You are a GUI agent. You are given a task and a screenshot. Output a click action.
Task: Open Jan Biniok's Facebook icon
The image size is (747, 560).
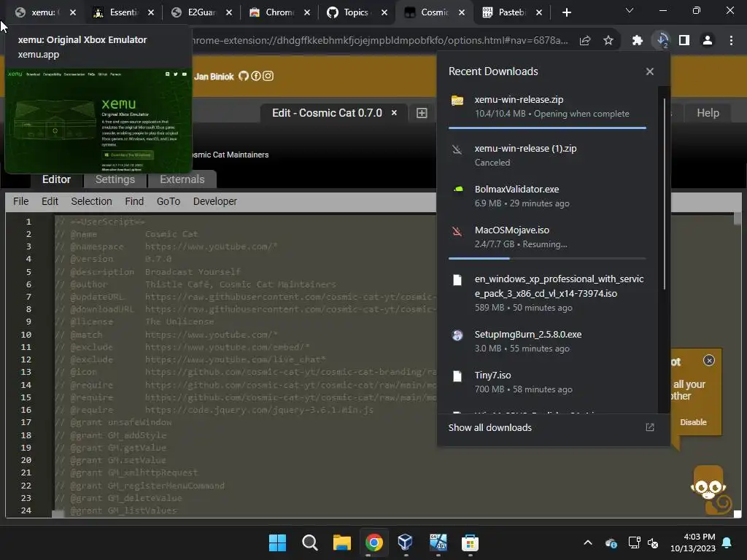click(256, 76)
